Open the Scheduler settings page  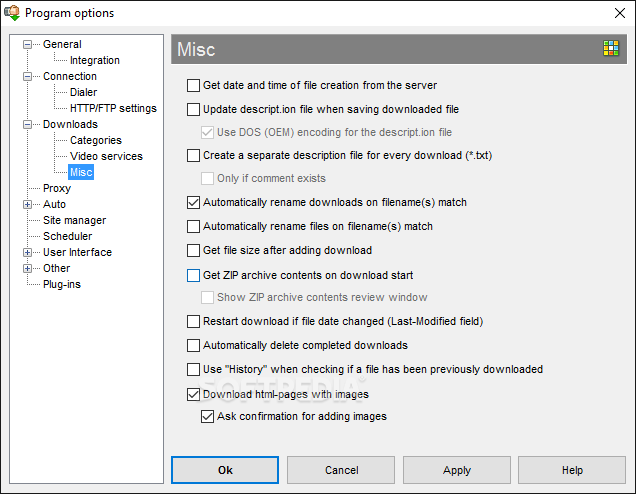pos(67,236)
